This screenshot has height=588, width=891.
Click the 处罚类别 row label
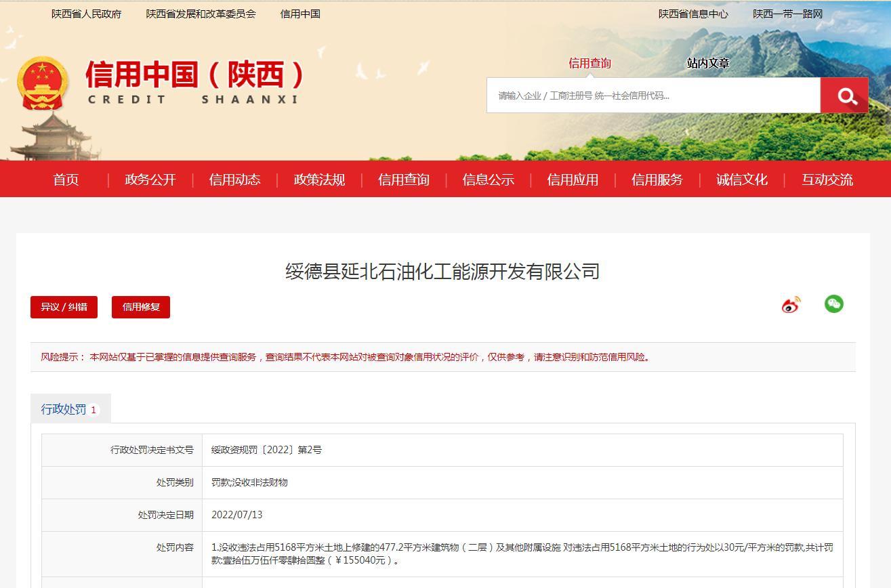(x=175, y=482)
